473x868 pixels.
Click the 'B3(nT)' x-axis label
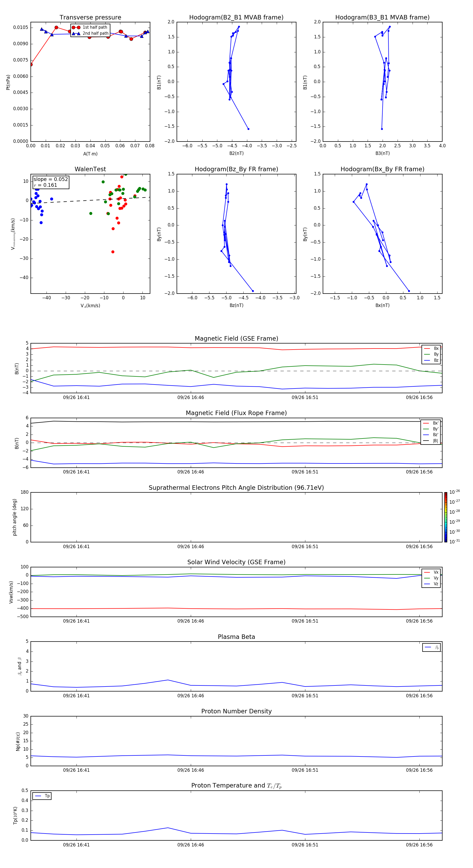pos(382,153)
